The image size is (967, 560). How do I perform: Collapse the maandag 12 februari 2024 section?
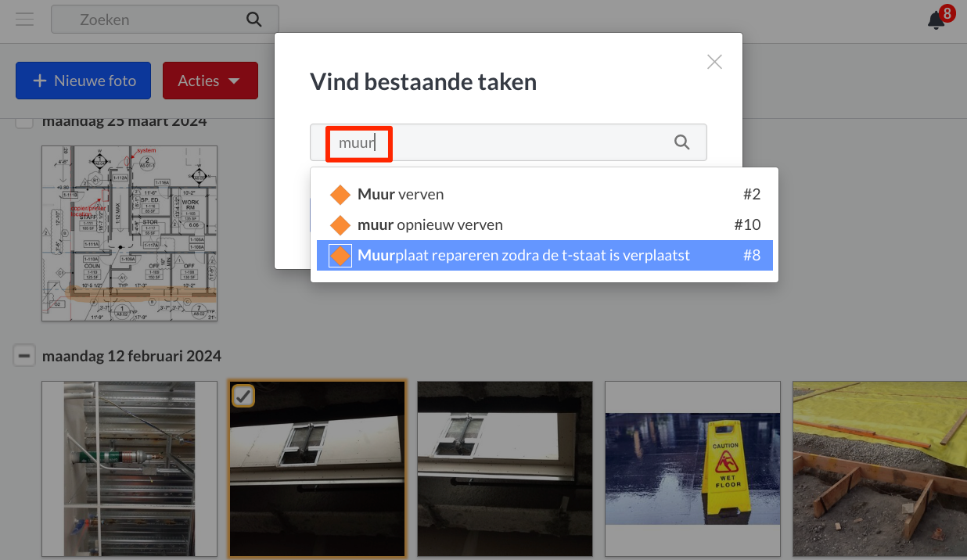[24, 355]
